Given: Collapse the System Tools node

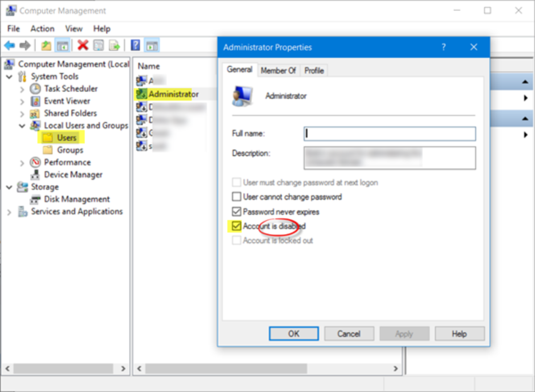Looking at the screenshot, I should tap(9, 77).
